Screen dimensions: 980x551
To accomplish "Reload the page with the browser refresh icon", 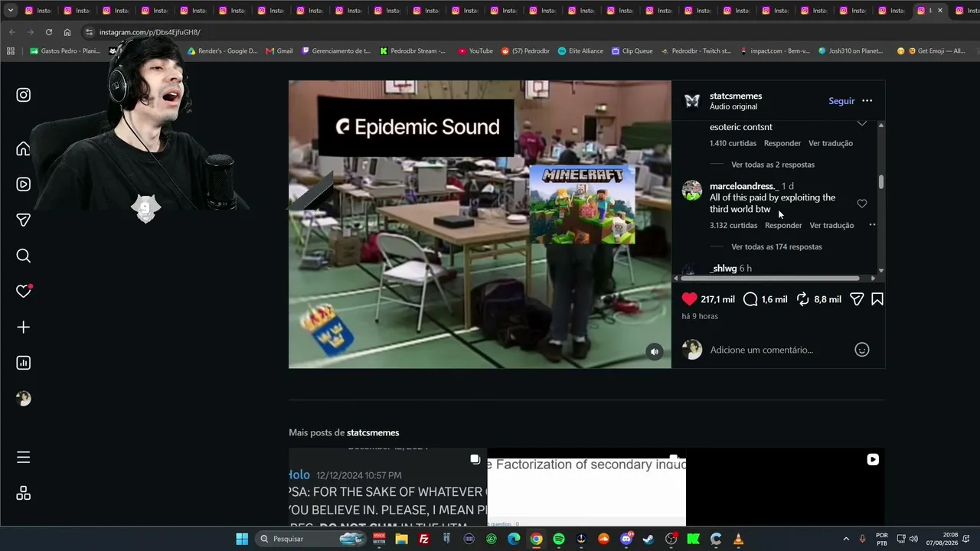I will 49,32.
